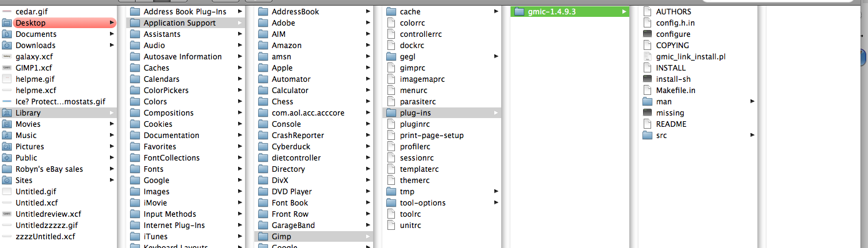Click the plug-ins folder icon

tap(391, 113)
